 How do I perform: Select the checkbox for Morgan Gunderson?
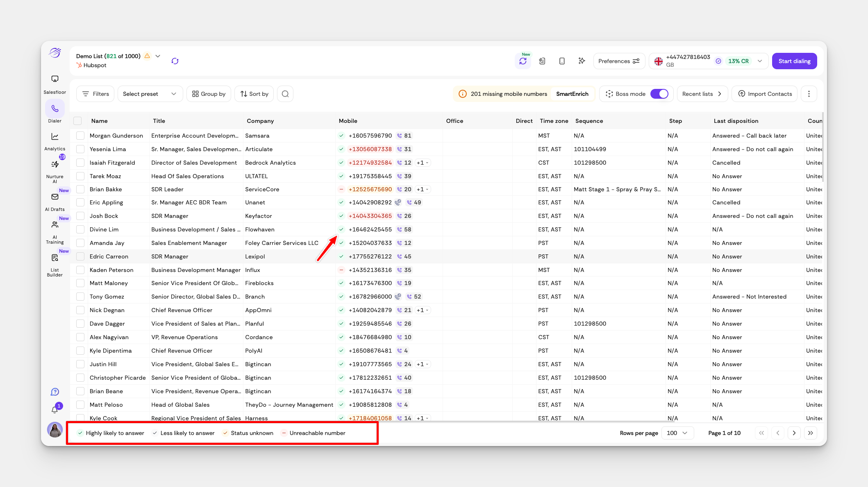pos(80,136)
